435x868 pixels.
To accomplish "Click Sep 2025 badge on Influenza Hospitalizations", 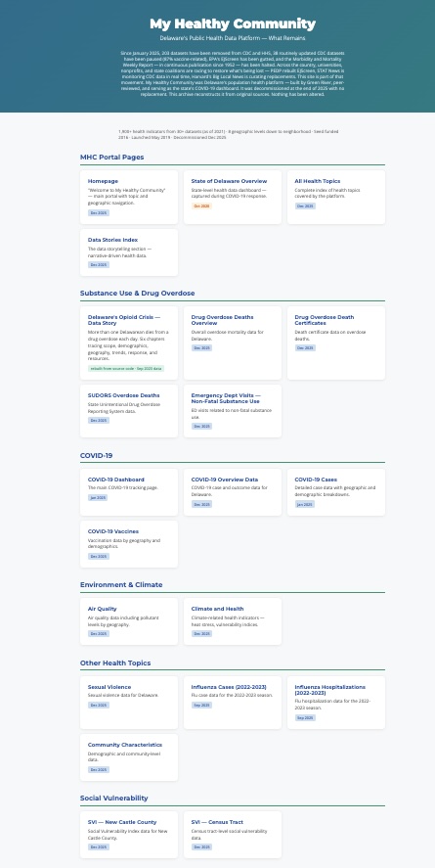I will point(305,717).
